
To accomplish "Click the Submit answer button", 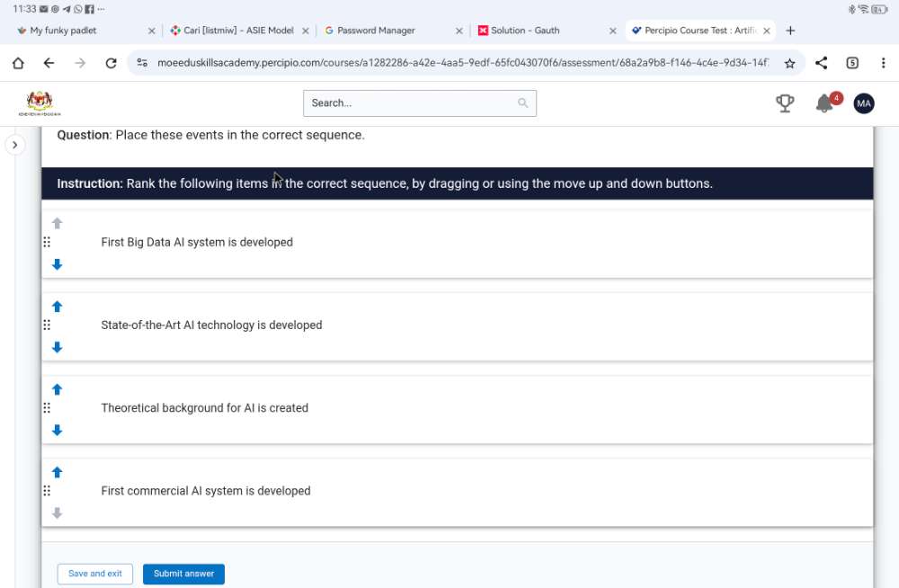I will (x=183, y=574).
